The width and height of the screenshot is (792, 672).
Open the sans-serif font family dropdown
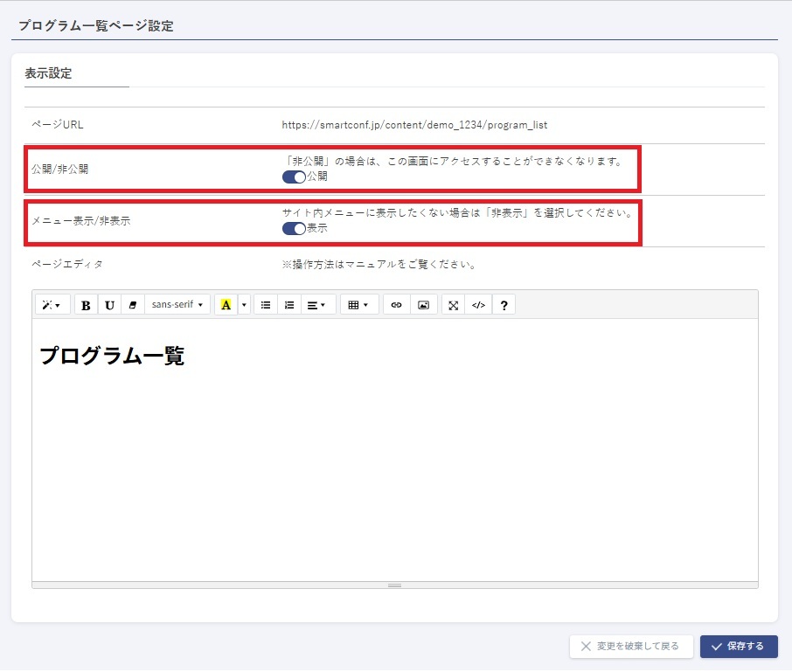point(177,305)
